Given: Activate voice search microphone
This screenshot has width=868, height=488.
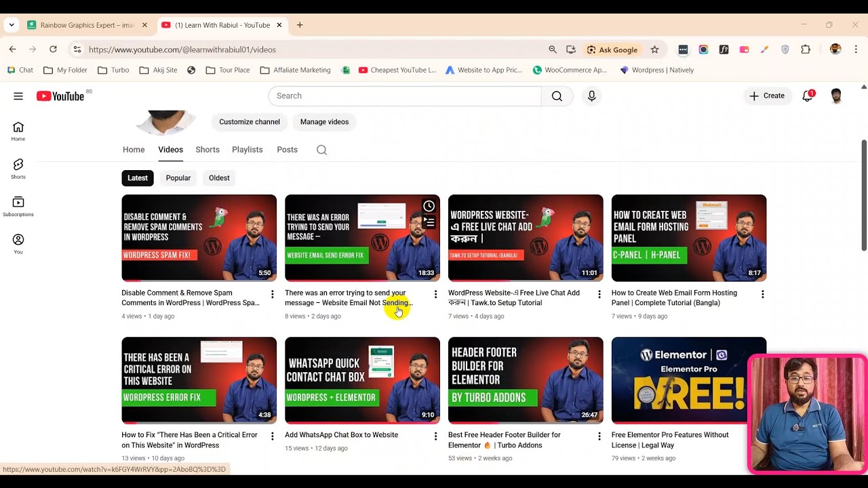Looking at the screenshot, I should [x=591, y=96].
